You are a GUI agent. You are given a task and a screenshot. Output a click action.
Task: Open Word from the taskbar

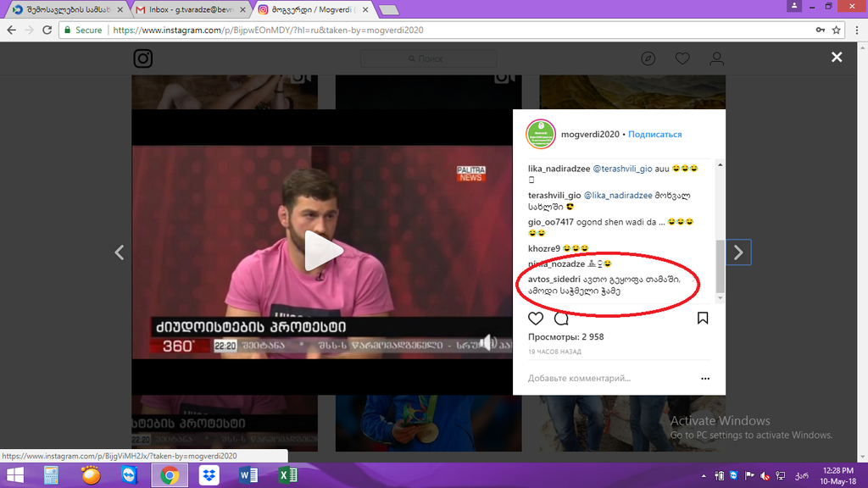point(248,475)
